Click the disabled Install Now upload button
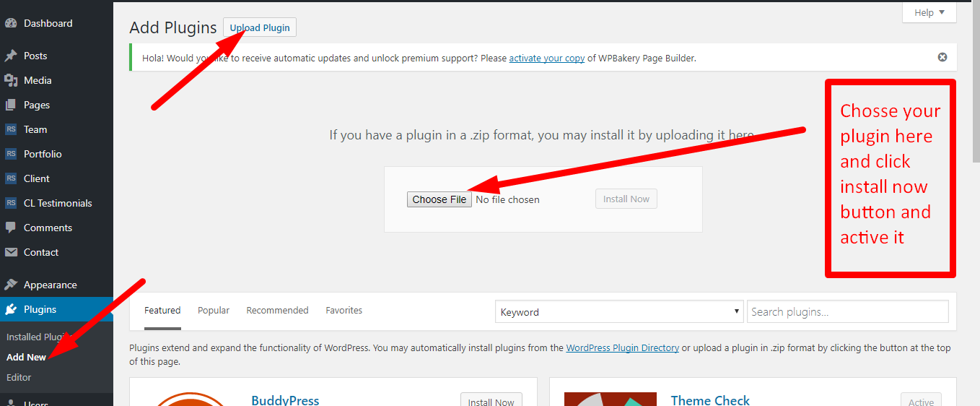The height and width of the screenshot is (406, 980). tap(626, 199)
